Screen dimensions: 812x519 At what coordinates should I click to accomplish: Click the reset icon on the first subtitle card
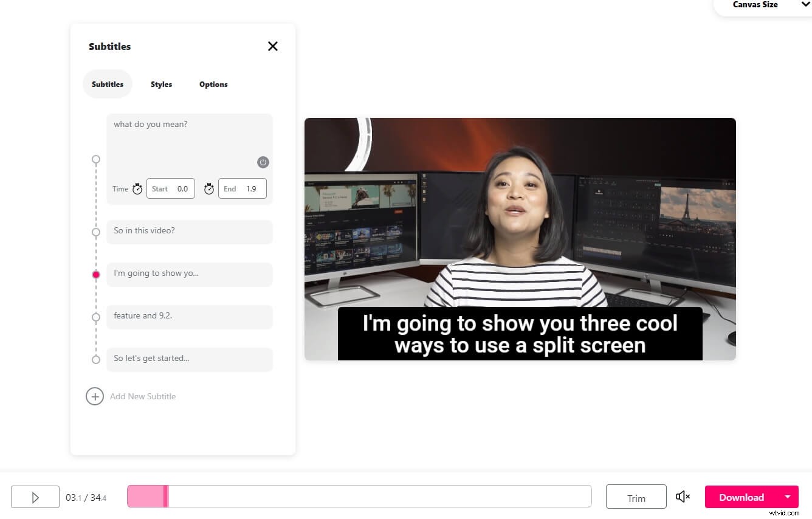[263, 162]
